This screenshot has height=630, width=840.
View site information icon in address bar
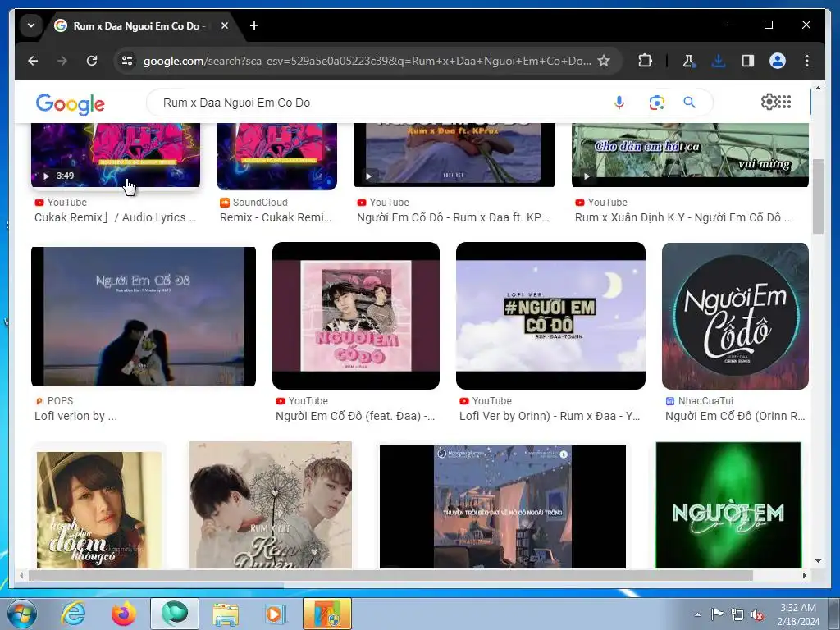point(127,61)
